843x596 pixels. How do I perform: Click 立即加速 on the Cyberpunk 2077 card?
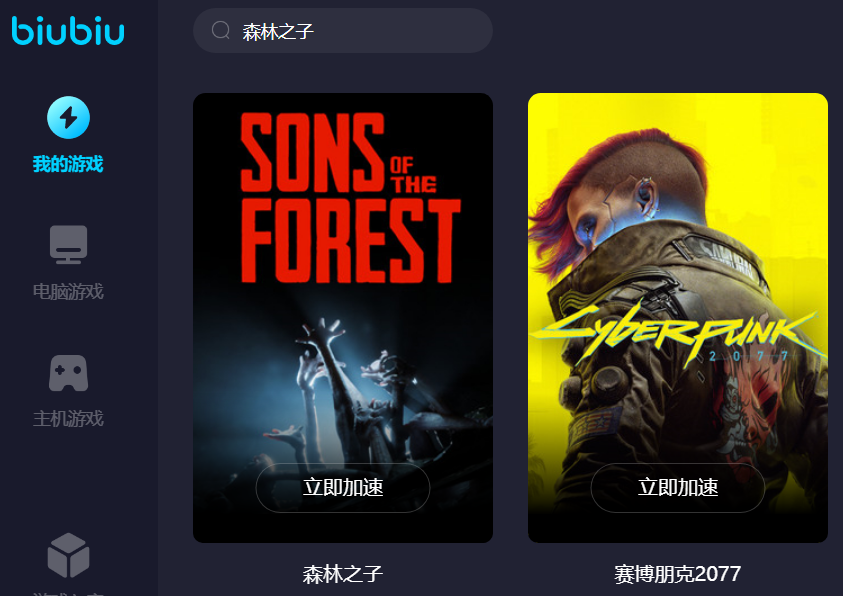coord(678,487)
